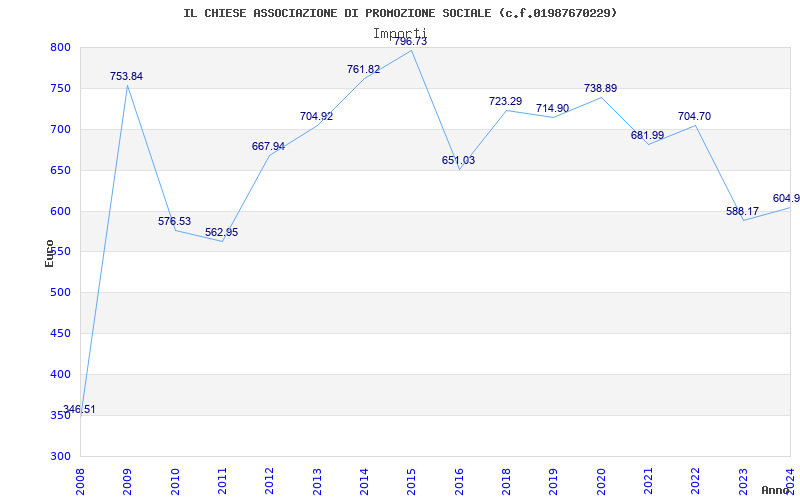Screen dimensions: 800x500
Task: Click x-axis year 2010
Action: [x=174, y=482]
